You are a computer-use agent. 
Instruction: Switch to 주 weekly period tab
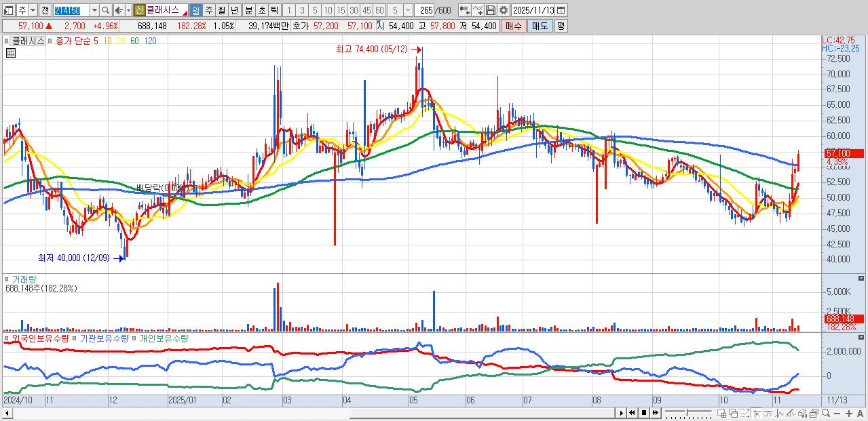point(208,10)
